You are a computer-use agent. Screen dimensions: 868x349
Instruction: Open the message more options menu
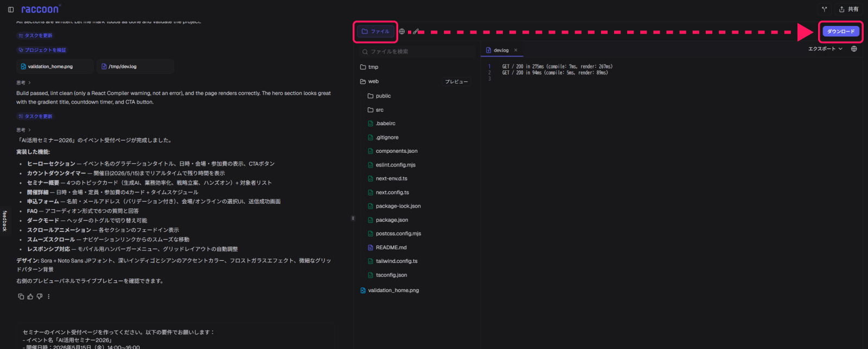[x=49, y=296]
